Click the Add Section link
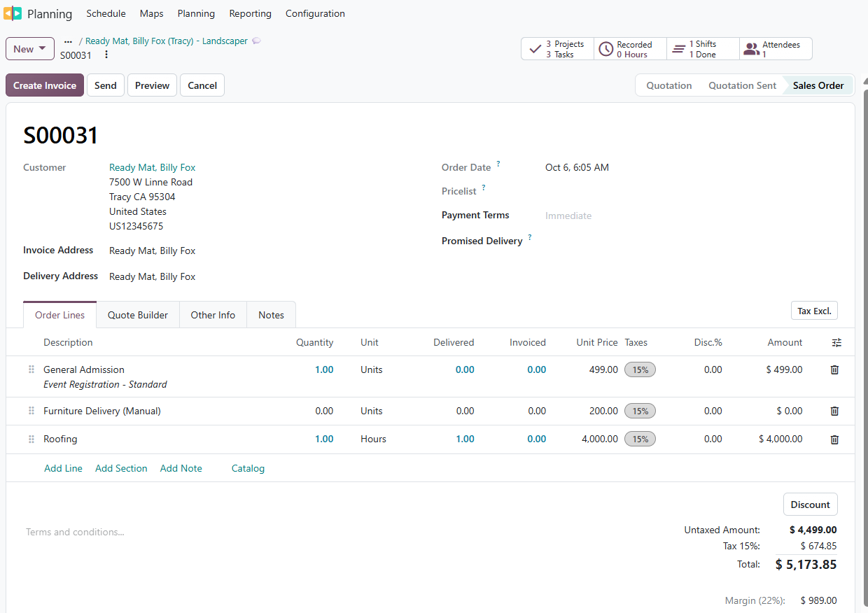868x613 pixels. point(121,468)
